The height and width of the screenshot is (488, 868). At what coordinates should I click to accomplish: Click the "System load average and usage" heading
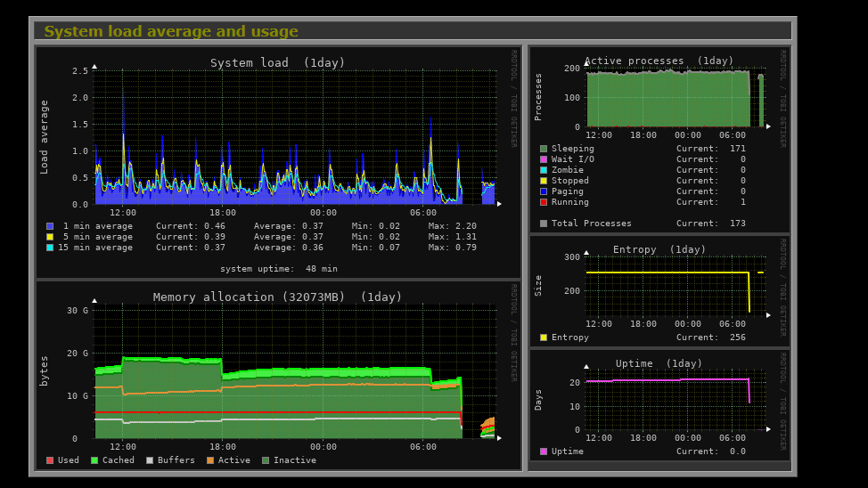coord(171,32)
